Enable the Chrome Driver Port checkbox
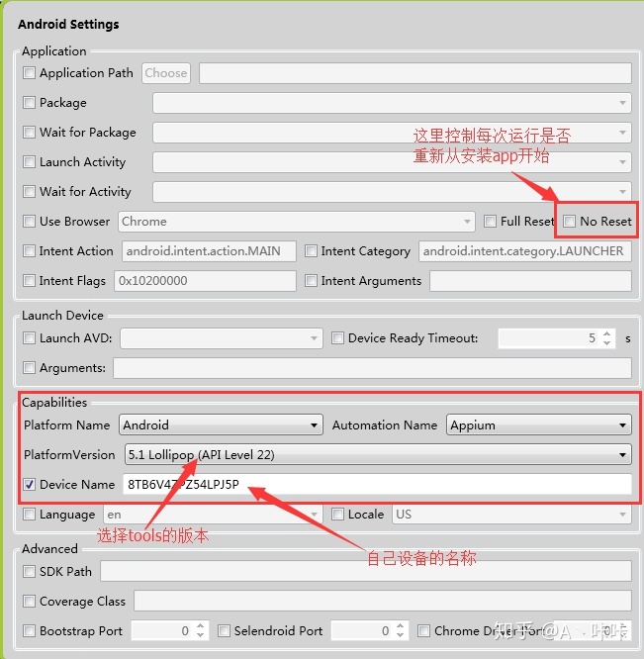The width and height of the screenshot is (644, 659). pyautogui.click(x=423, y=630)
